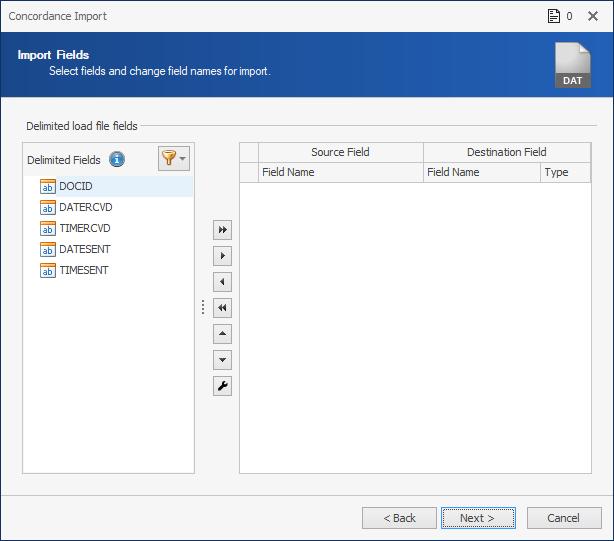This screenshot has height=541, width=614.
Task: Click the DAT file icon in header
Action: point(572,65)
